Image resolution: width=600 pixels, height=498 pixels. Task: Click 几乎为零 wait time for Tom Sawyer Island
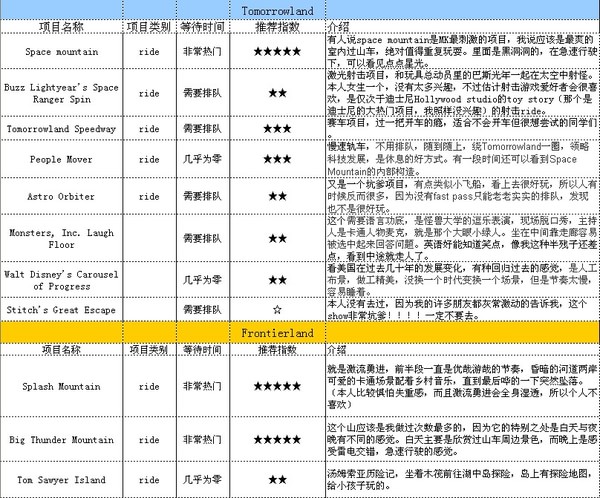[x=202, y=479]
